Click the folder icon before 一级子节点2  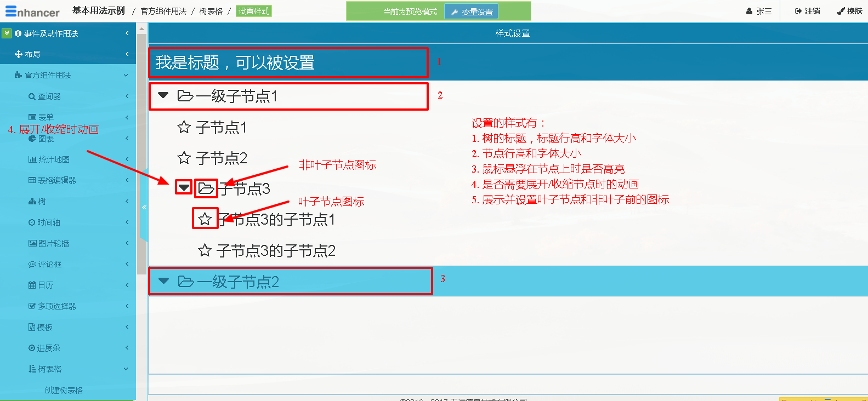[x=186, y=282]
